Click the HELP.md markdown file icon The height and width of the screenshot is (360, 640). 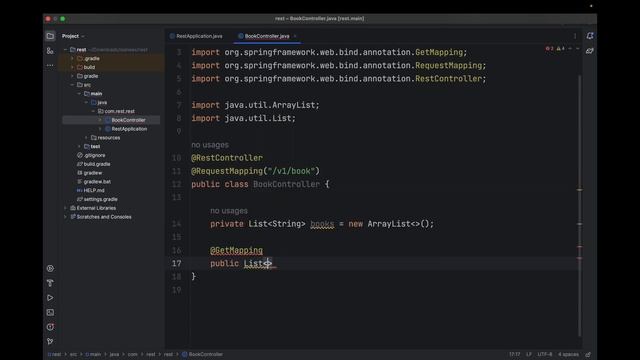[80, 191]
